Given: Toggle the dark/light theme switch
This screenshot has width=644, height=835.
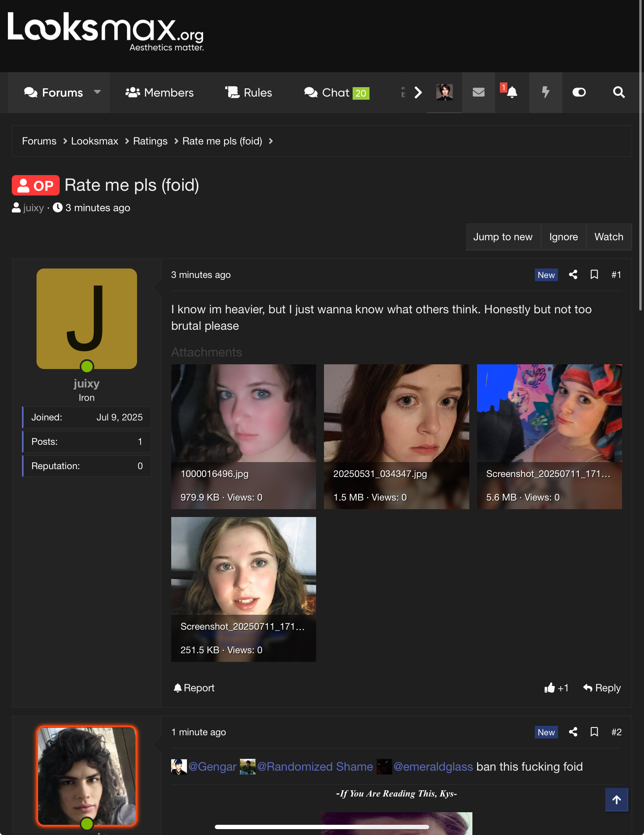Looking at the screenshot, I should pyautogui.click(x=579, y=93).
